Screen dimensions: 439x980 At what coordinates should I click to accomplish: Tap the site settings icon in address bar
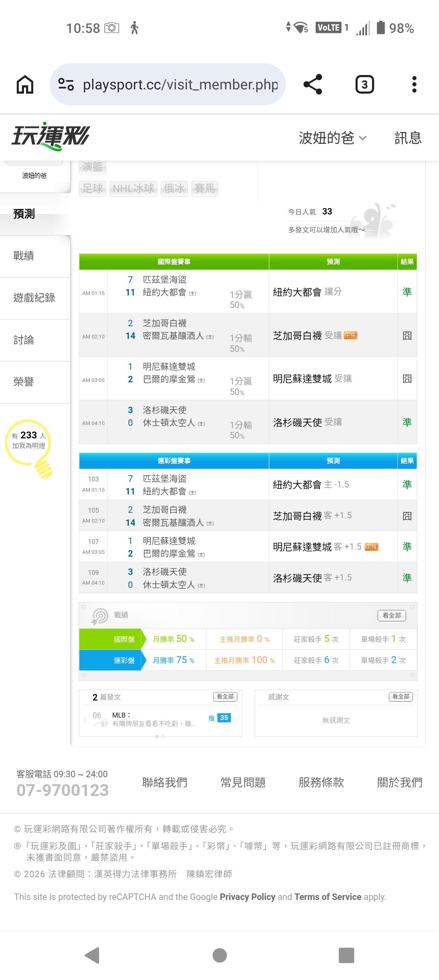(x=66, y=85)
